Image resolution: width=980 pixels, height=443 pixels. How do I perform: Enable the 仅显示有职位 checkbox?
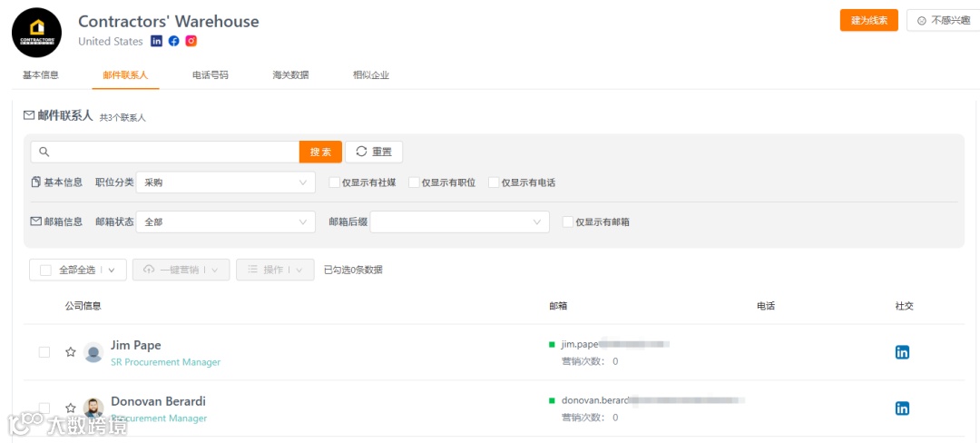[414, 182]
